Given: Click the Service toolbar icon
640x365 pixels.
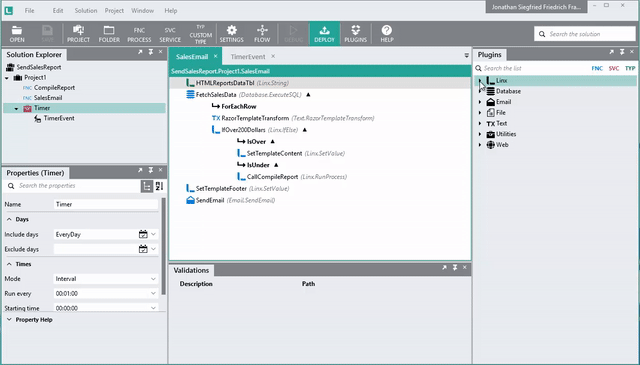Looking at the screenshot, I should click(170, 33).
